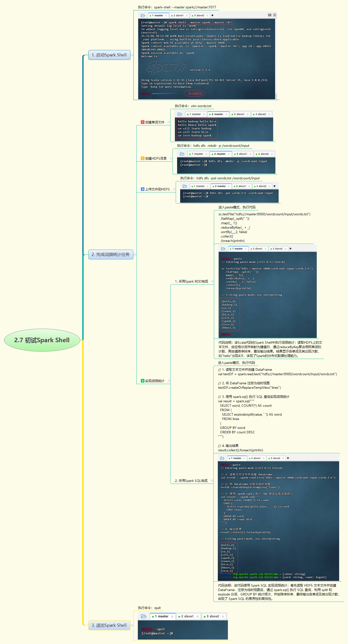The image size is (348, 644).
Task: Click the red number 1 marker on 创建单词文件
Action: (143, 122)
